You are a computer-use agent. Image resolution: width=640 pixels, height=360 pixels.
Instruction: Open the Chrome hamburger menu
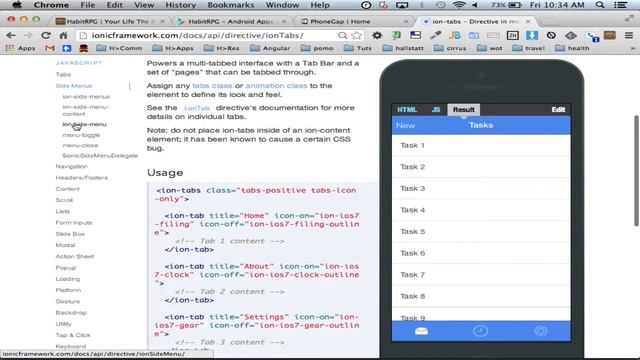click(629, 36)
